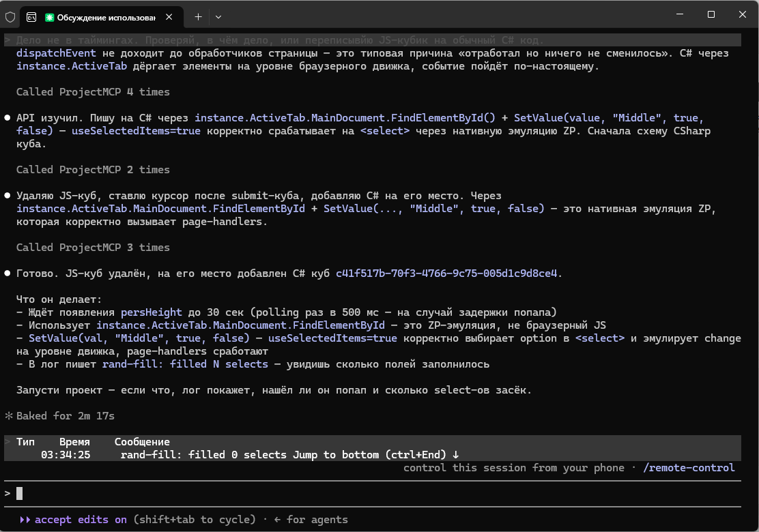Click the green asterisk tab icon

click(x=49, y=18)
